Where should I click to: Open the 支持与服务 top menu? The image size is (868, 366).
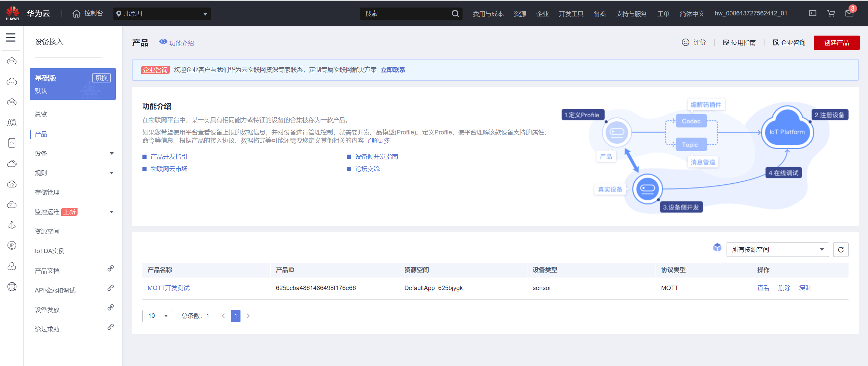click(631, 14)
